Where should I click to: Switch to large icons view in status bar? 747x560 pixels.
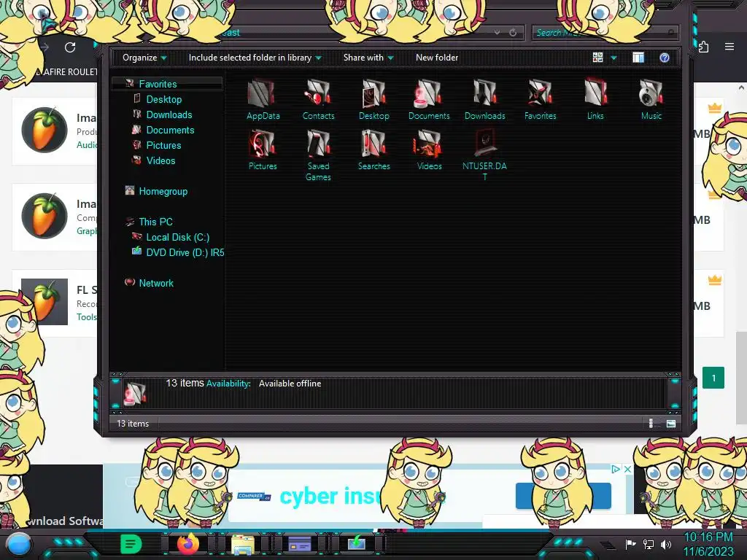point(671,424)
